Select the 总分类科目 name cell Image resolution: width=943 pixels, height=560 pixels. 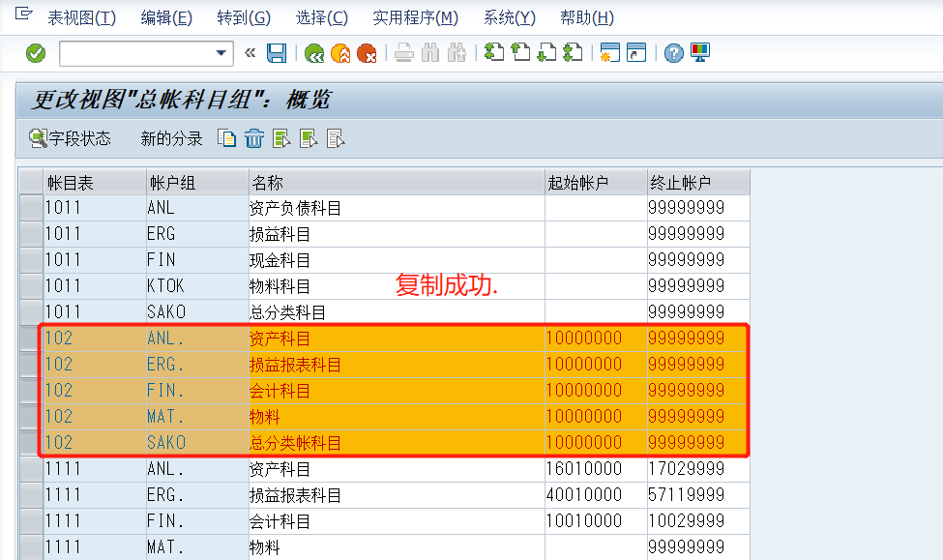tap(397, 312)
